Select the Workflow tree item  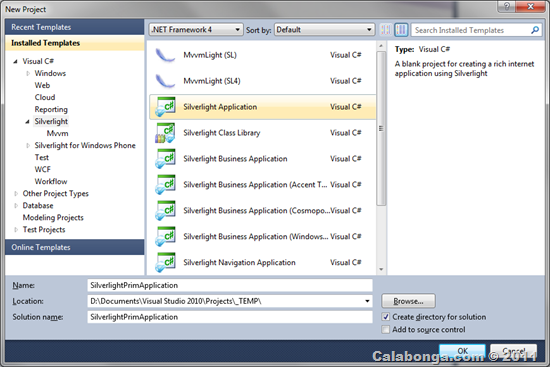point(51,181)
